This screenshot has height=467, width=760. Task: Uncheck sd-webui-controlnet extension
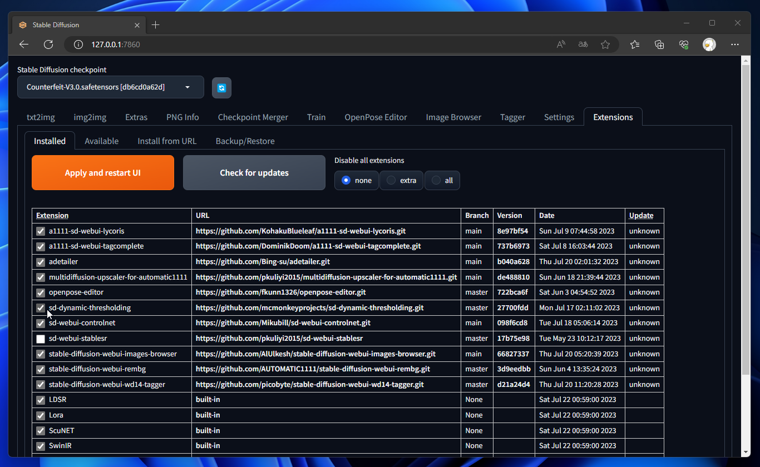pos(41,323)
